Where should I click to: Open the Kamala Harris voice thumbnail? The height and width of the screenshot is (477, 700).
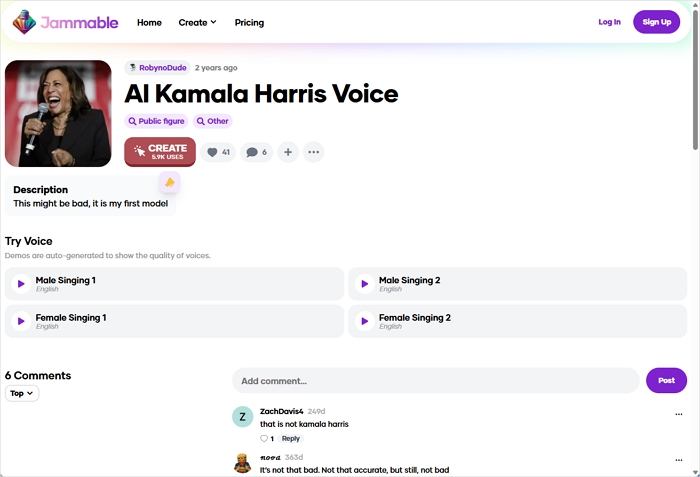click(x=58, y=113)
